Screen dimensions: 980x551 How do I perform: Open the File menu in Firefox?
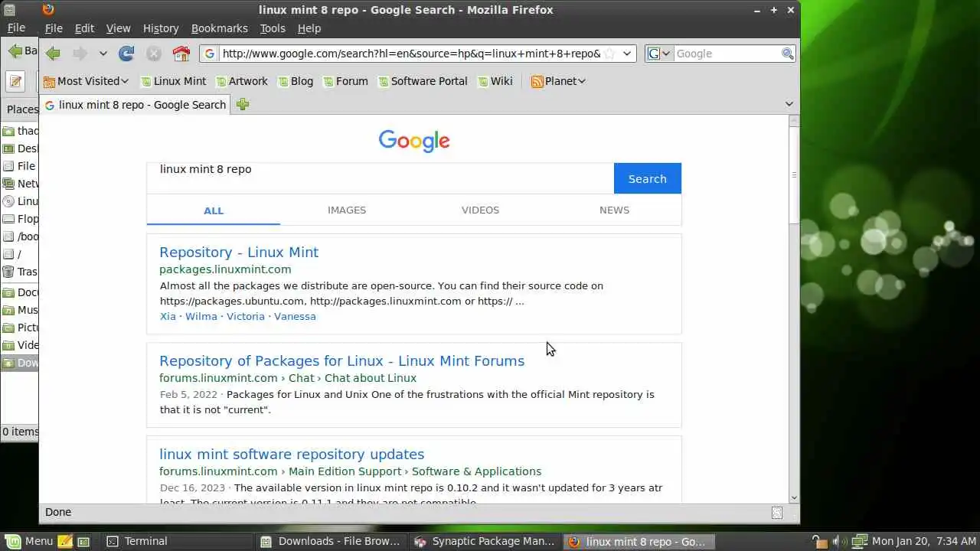click(54, 28)
